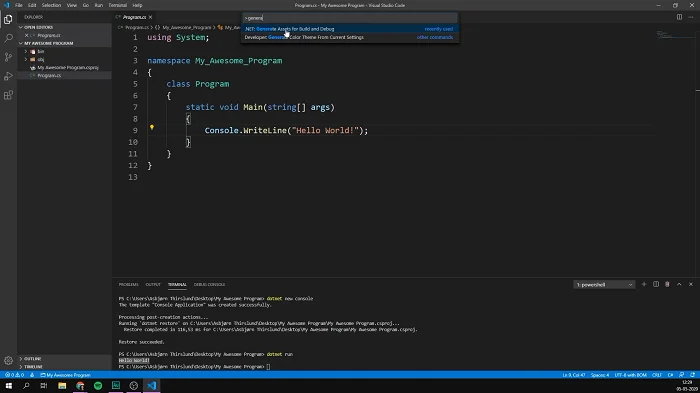Open the File menu
Image resolution: width=700 pixels, height=393 pixels.
18,5
